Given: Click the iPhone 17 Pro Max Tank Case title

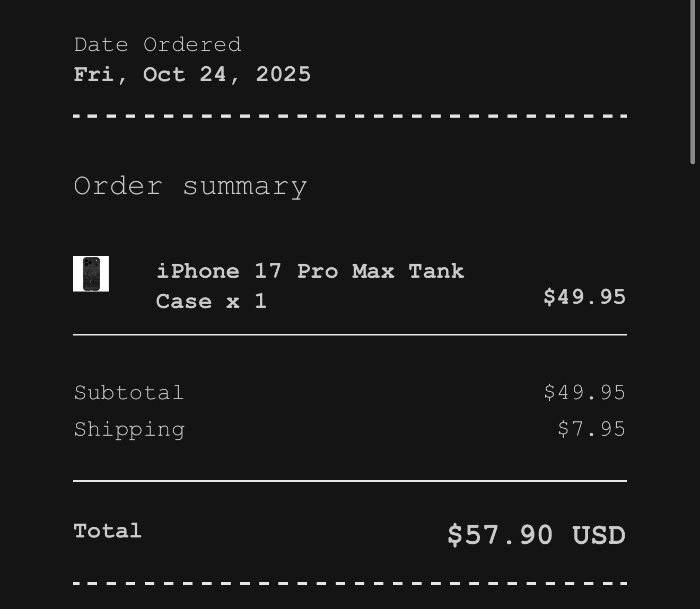Looking at the screenshot, I should [310, 286].
